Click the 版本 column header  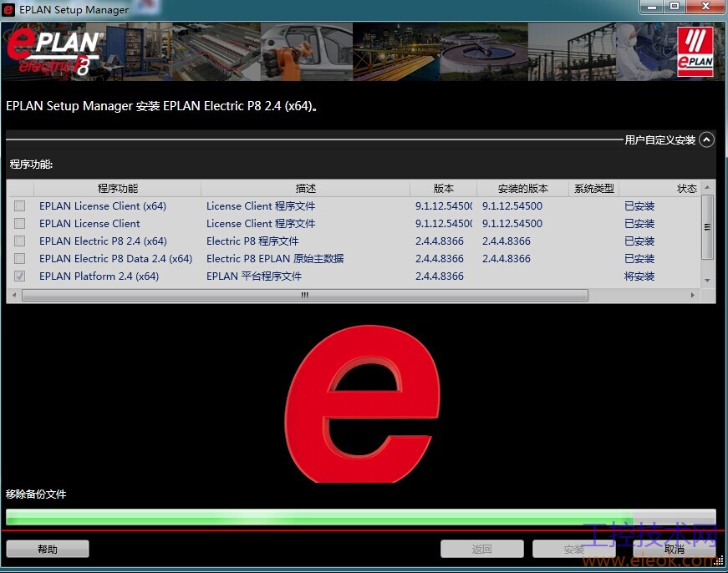pyautogui.click(x=443, y=189)
